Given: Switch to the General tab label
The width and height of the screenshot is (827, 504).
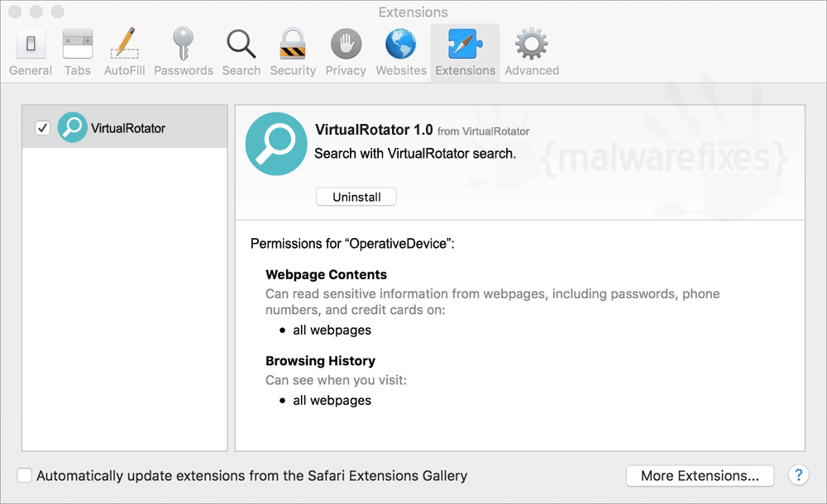Looking at the screenshot, I should point(31,71).
